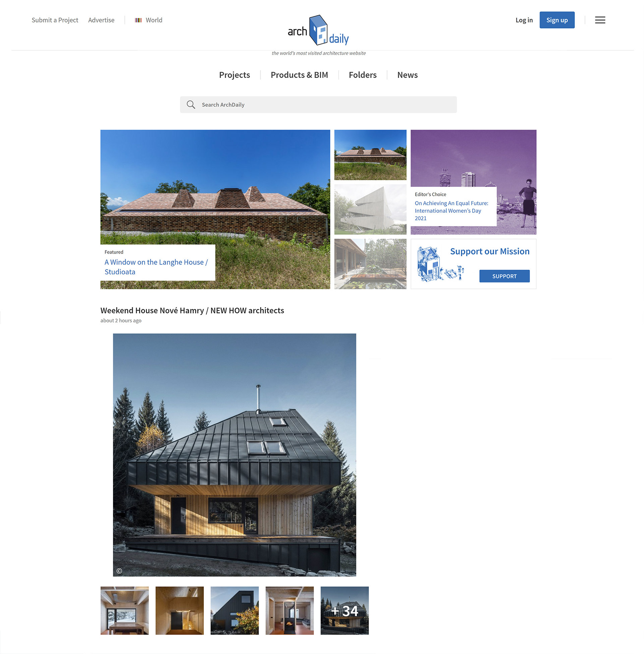This screenshot has height=654, width=644.
Task: Focus the Search ArchDaily field
Action: tap(318, 105)
